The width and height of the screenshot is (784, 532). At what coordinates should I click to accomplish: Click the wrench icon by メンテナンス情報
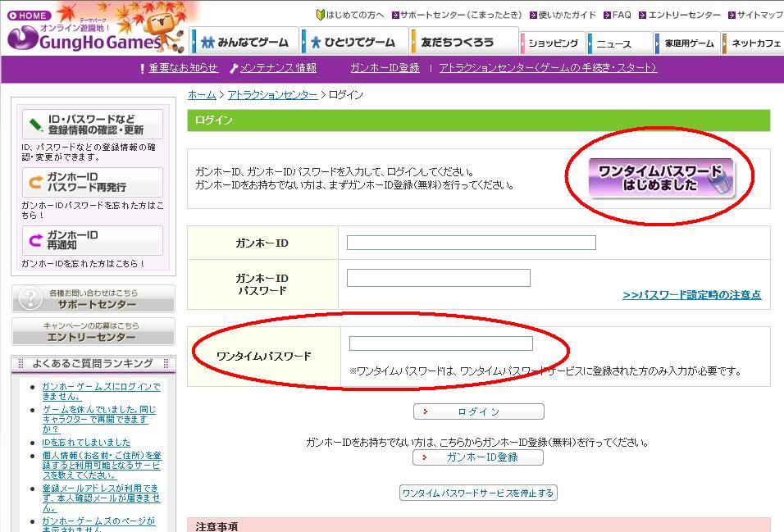point(234,69)
